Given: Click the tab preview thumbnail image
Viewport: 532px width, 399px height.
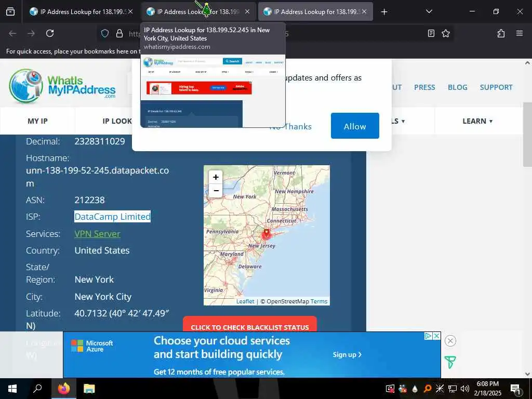Looking at the screenshot, I should coord(212,91).
